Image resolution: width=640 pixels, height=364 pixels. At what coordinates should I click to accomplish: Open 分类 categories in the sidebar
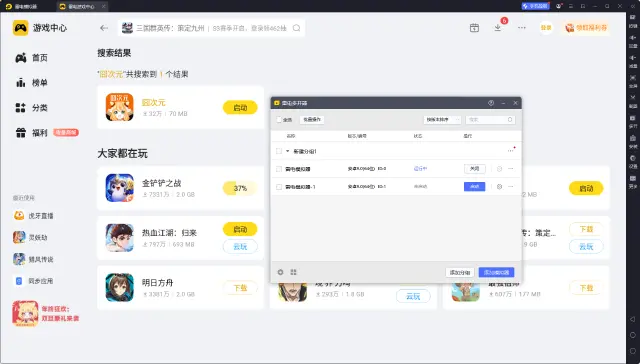32,108
